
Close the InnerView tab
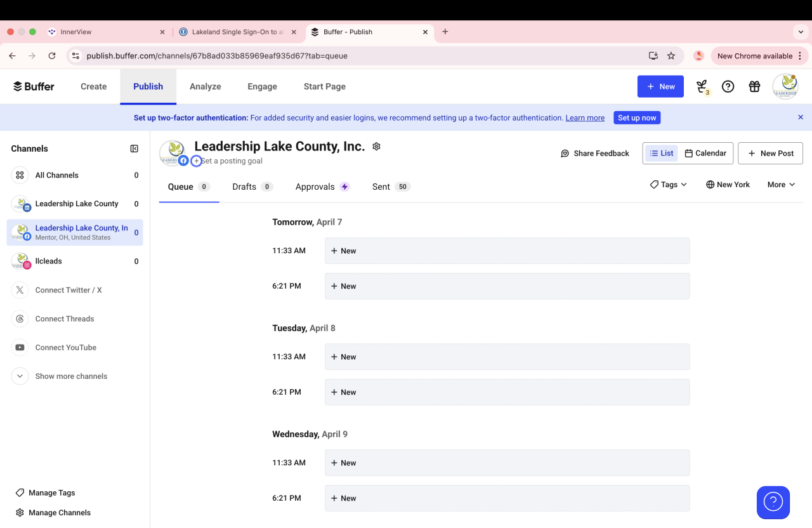(x=162, y=32)
